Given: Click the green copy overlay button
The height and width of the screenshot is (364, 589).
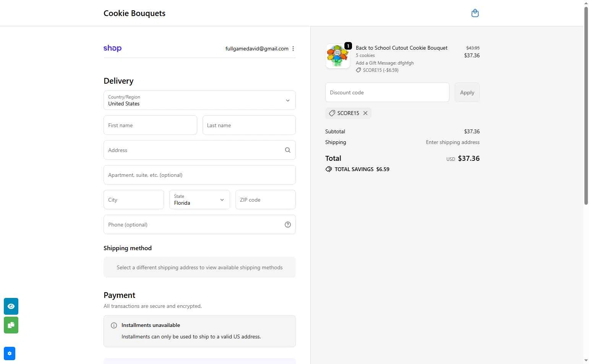Looking at the screenshot, I should [11, 325].
